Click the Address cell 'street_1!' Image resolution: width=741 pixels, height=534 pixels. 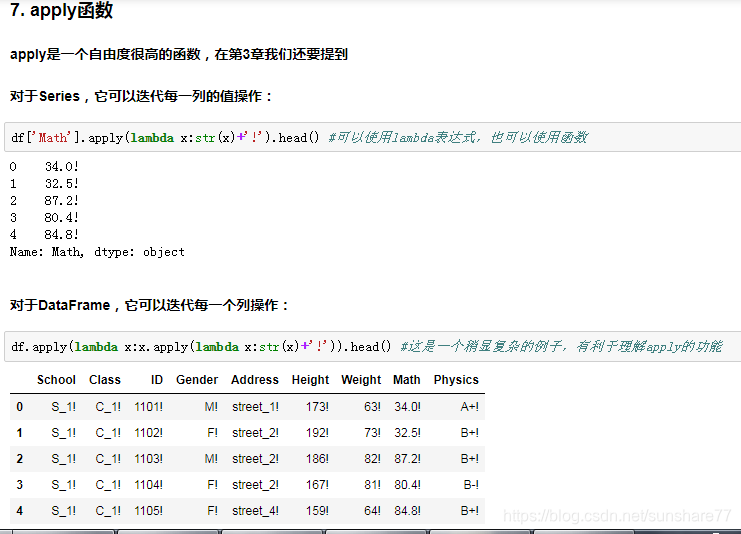255,407
